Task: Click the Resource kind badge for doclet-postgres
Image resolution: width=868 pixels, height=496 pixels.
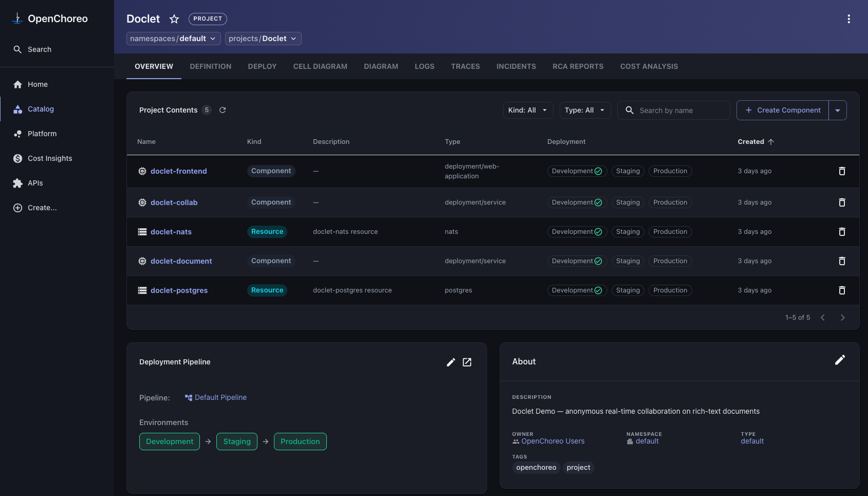Action: pos(267,290)
